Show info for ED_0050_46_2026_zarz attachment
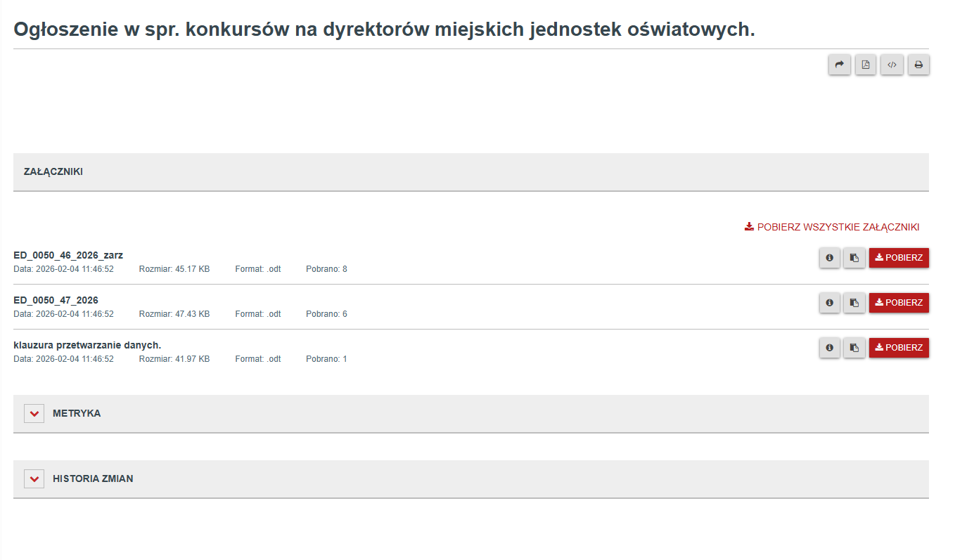974x560 pixels. point(830,258)
